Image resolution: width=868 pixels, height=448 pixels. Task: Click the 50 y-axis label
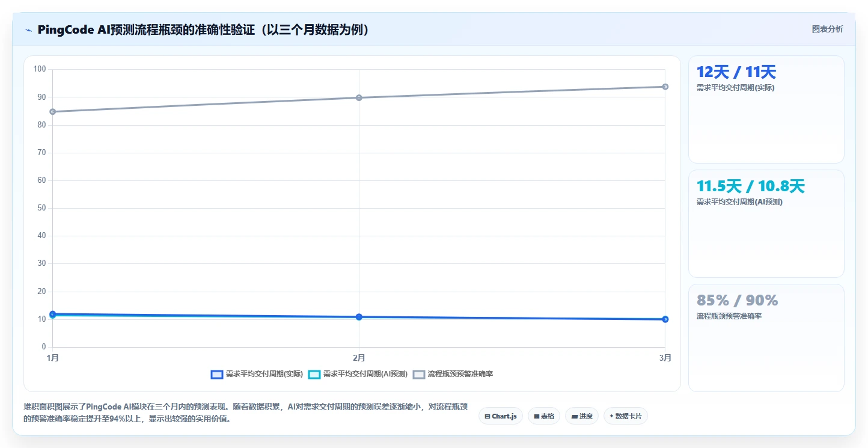41,208
